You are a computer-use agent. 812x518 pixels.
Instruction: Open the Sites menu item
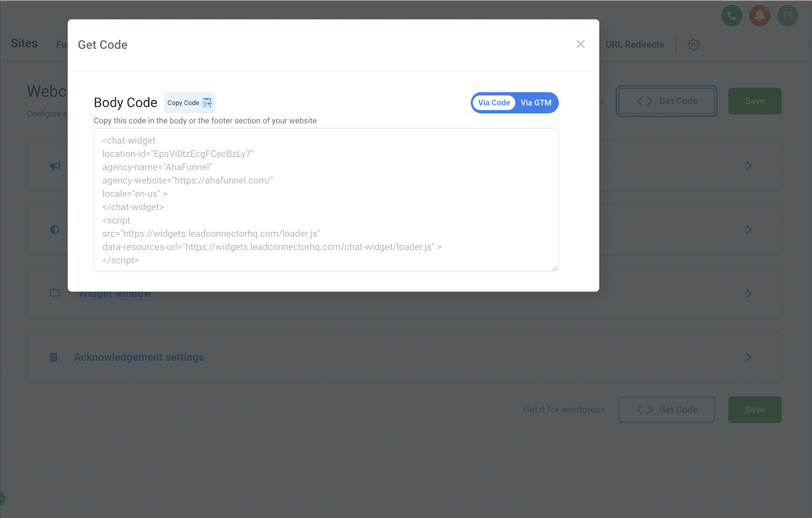point(24,44)
